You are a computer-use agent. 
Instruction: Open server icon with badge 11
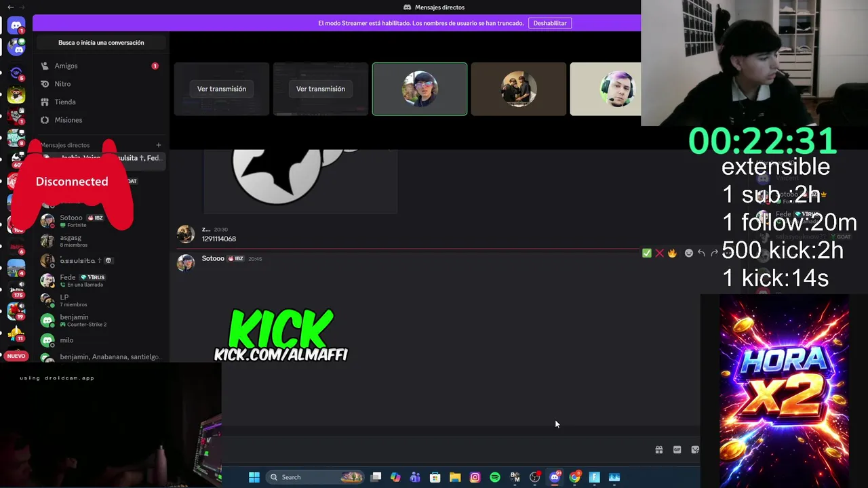[x=16, y=333]
